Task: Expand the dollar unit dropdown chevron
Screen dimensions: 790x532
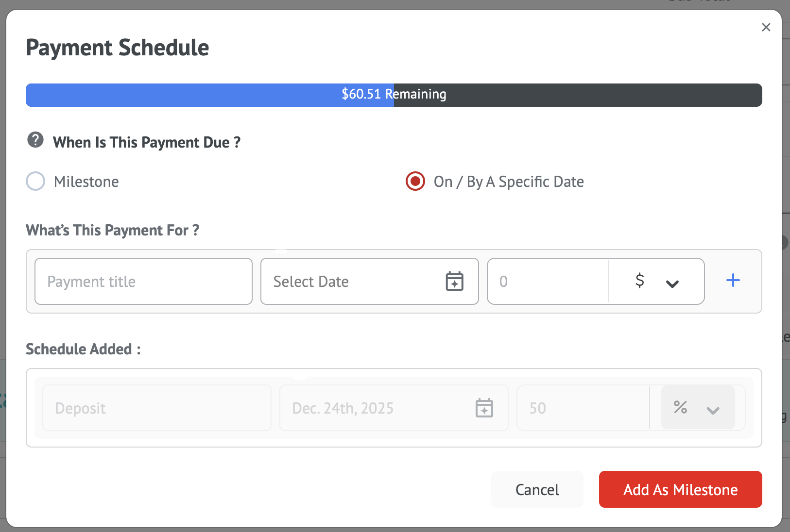Action: tap(672, 284)
